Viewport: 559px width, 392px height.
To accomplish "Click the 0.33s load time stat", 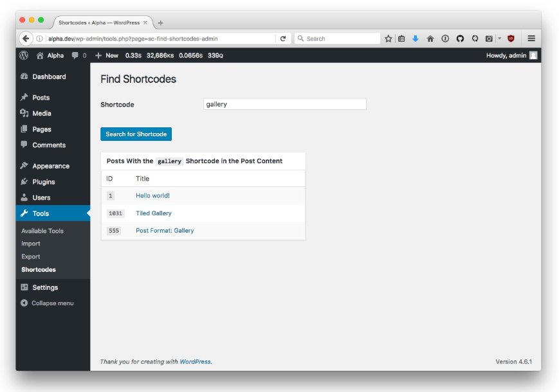I will [x=133, y=55].
